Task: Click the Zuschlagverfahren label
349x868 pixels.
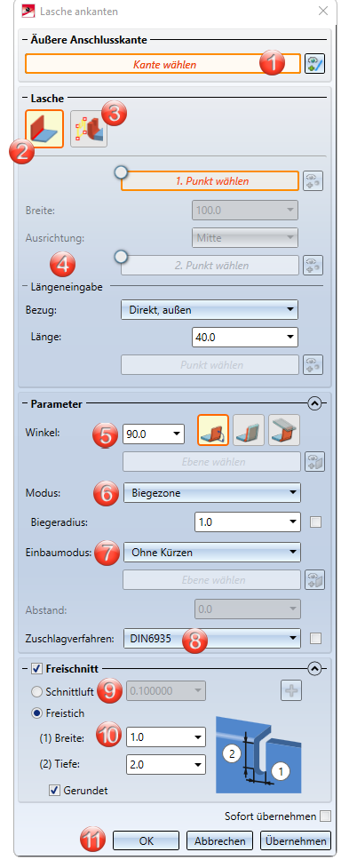Action: coord(69,639)
